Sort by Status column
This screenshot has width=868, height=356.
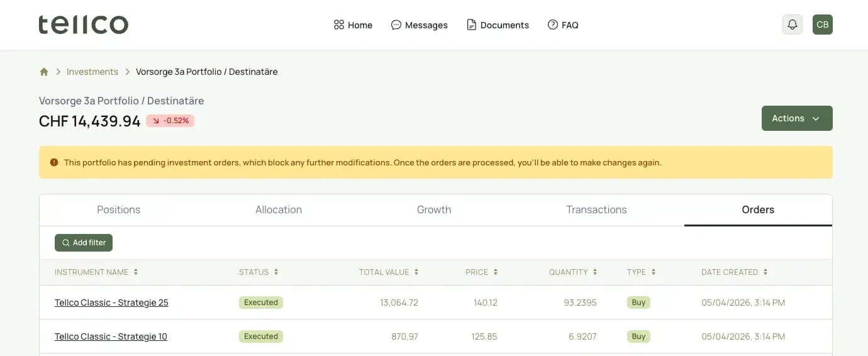(x=259, y=272)
